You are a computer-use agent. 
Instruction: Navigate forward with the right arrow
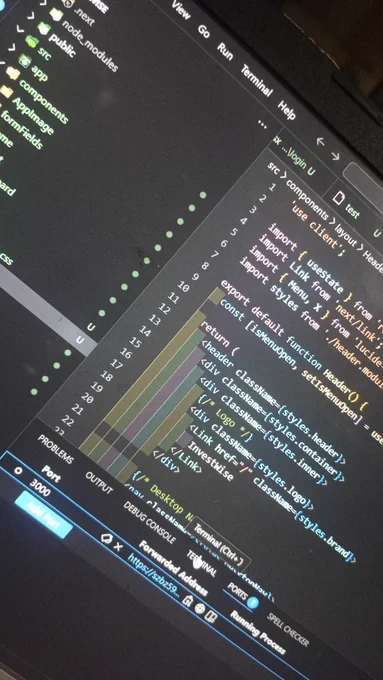click(335, 156)
